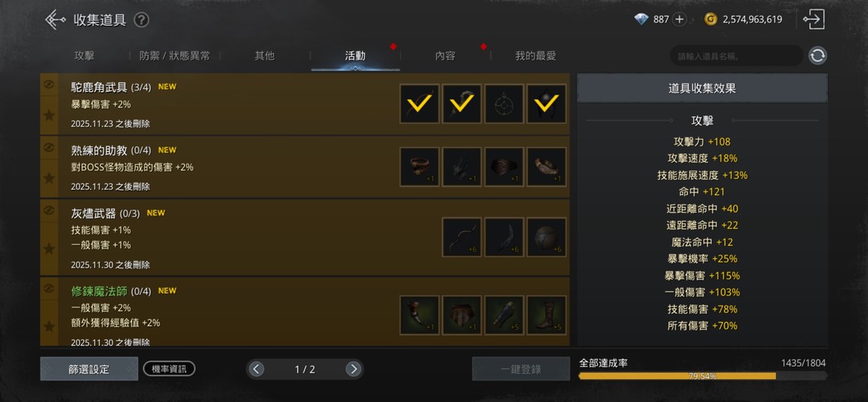
Task: Select the bow +6 icon in 灰燼武器
Action: (462, 237)
